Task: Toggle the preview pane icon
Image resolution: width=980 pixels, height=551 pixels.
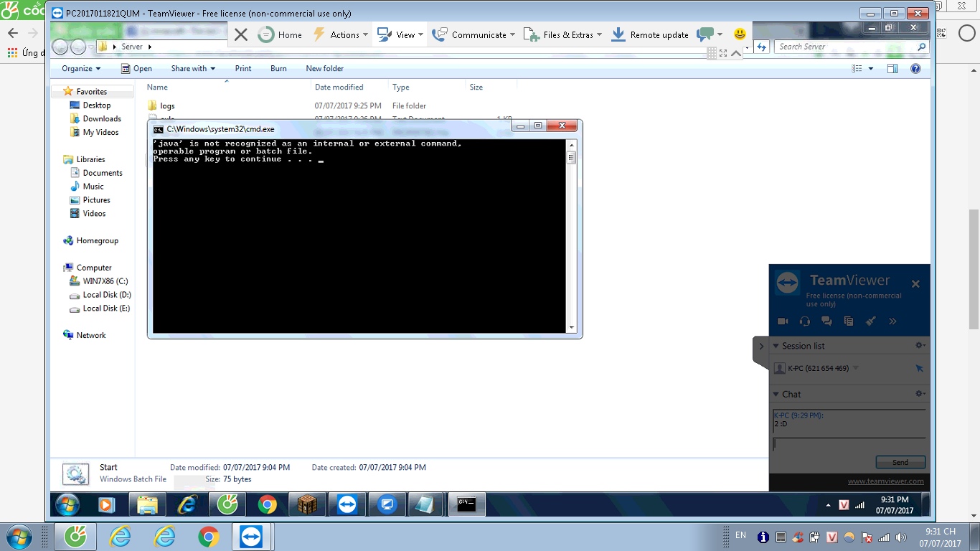Action: point(892,69)
